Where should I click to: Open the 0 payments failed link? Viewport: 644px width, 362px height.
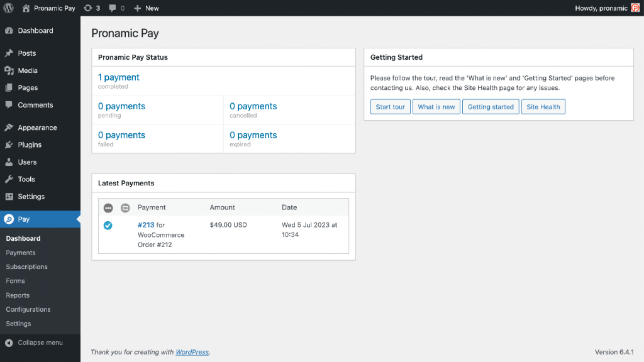coord(121,135)
